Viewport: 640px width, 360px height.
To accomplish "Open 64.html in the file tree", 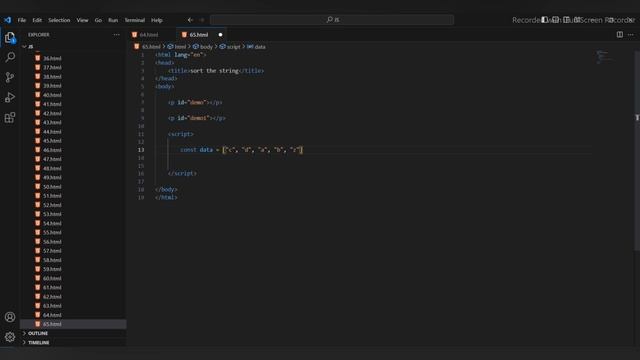I will (x=52, y=315).
